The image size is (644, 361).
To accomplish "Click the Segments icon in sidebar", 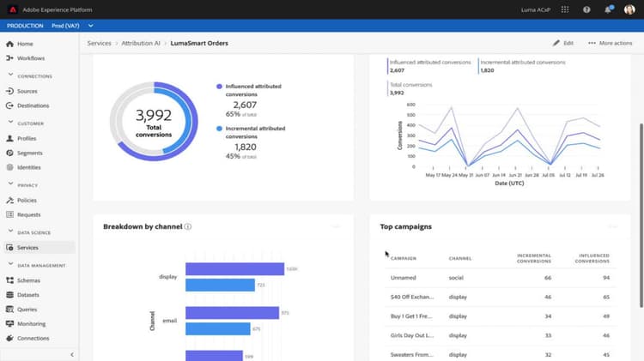I will [9, 153].
